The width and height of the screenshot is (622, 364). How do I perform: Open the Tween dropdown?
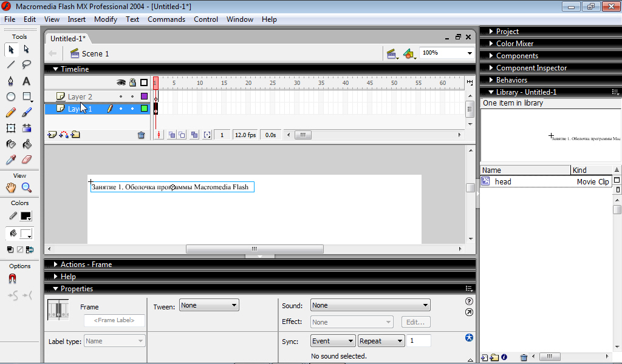(x=209, y=305)
